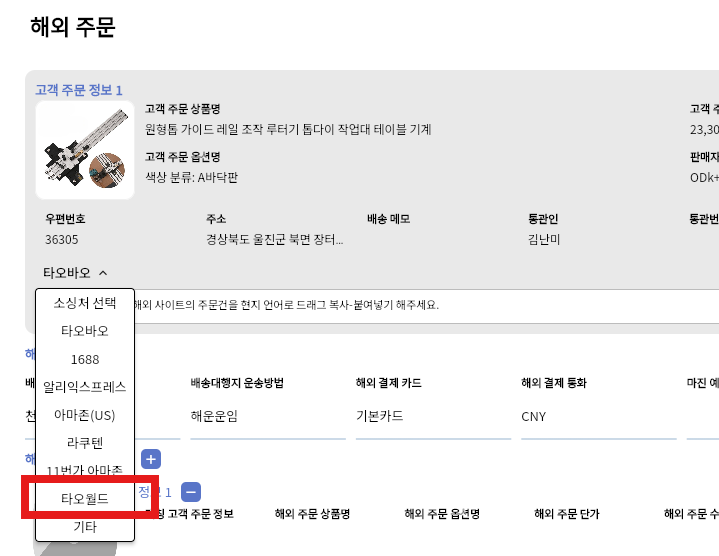Choose 타오바오 in the dropdown list
The width and height of the screenshot is (719, 556).
click(85, 330)
